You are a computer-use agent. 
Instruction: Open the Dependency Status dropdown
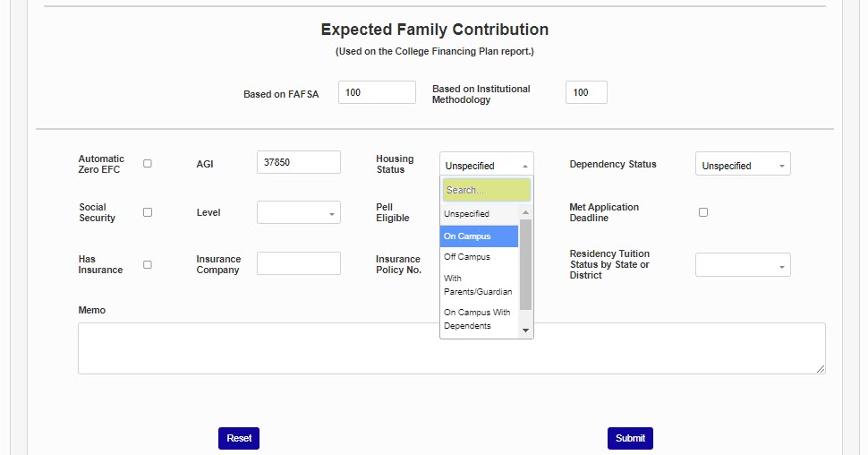743,165
